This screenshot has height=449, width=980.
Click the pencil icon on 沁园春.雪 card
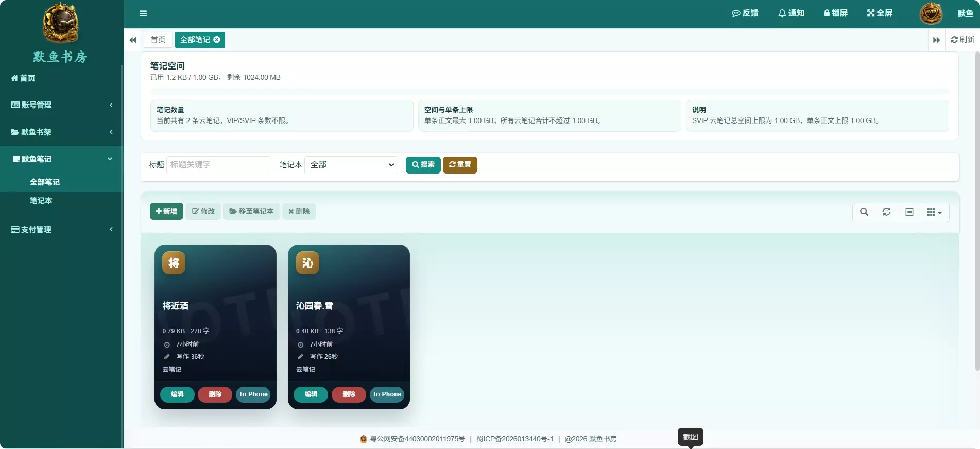tap(300, 357)
